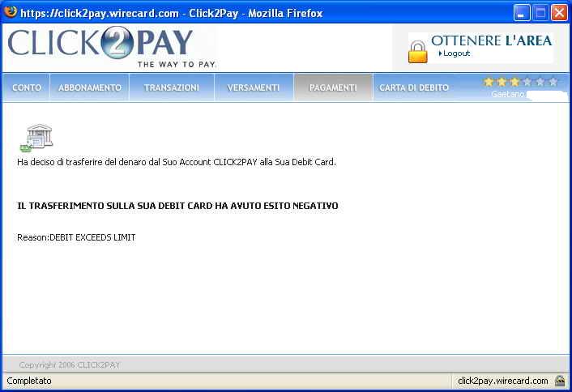Maximize the Firefox window
This screenshot has height=392, width=572.
click(540, 13)
